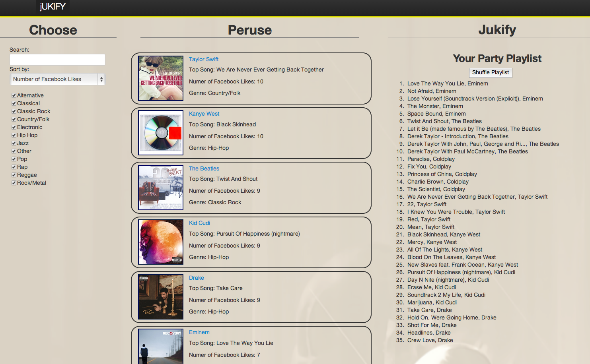Uncheck the Classical genre checkbox
The width and height of the screenshot is (590, 364).
point(14,103)
